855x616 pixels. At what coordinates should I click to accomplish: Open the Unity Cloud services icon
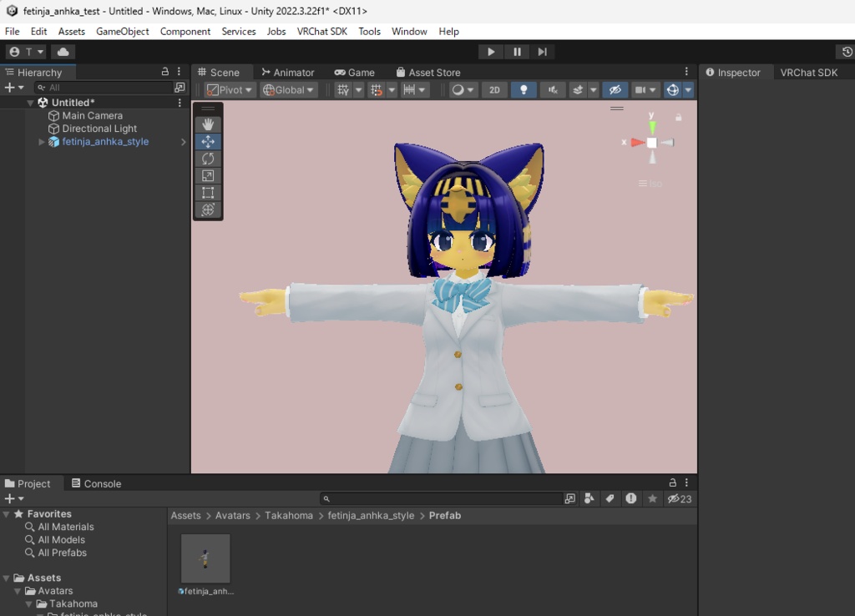point(63,52)
